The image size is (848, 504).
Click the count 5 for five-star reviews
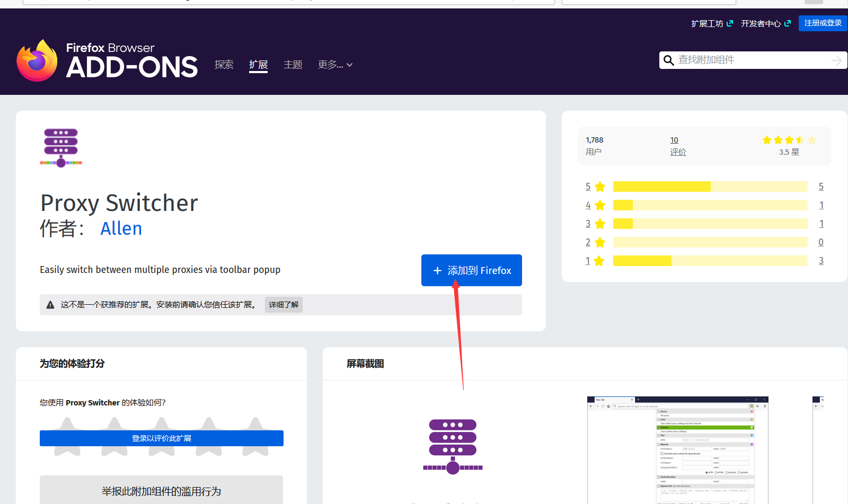821,187
